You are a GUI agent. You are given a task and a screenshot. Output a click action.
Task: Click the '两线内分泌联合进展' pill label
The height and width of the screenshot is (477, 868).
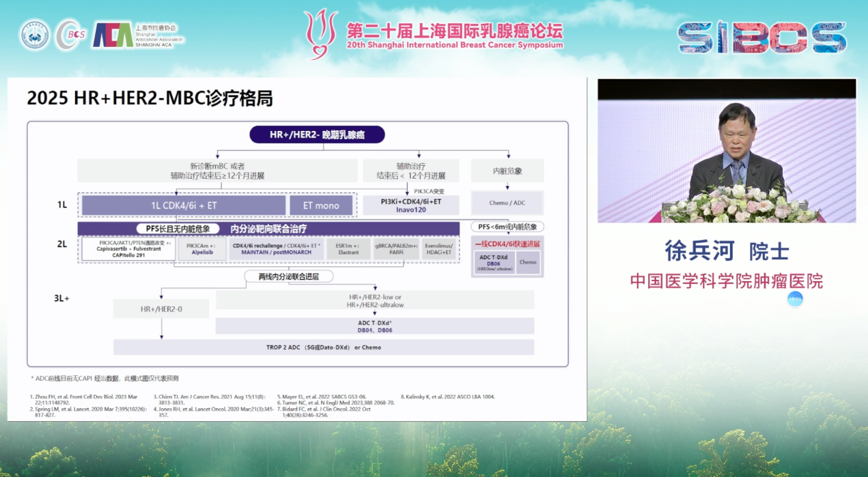pos(290,276)
